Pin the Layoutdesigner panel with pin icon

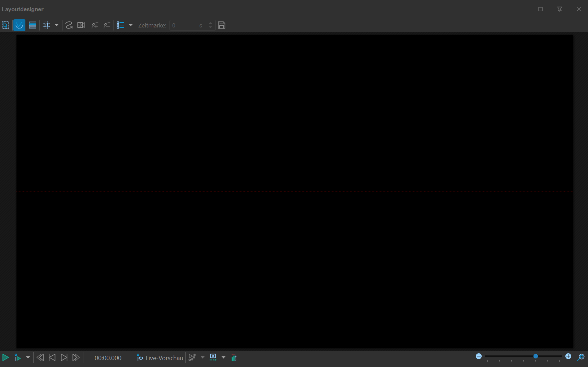560,9
